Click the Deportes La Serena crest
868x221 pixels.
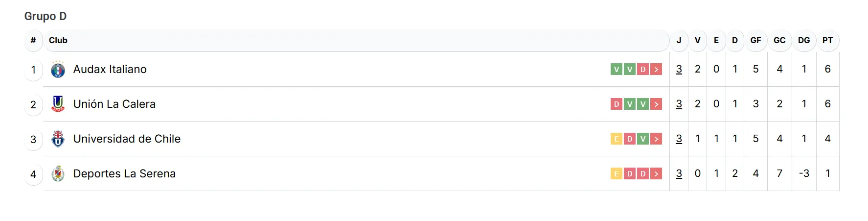[x=58, y=174]
